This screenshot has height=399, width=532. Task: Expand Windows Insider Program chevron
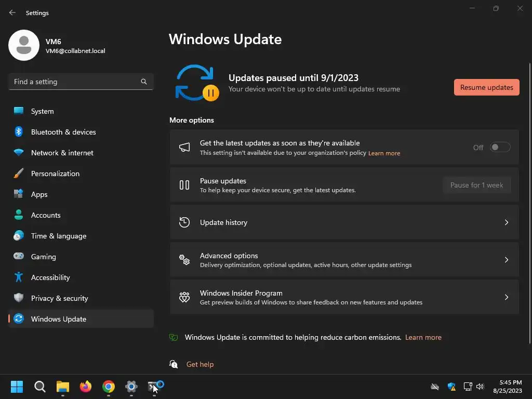pos(506,297)
